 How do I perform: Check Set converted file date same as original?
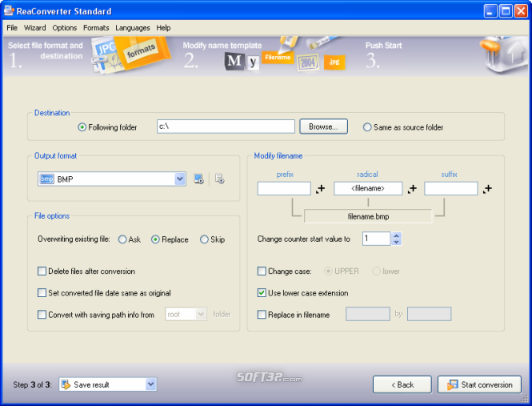42,293
